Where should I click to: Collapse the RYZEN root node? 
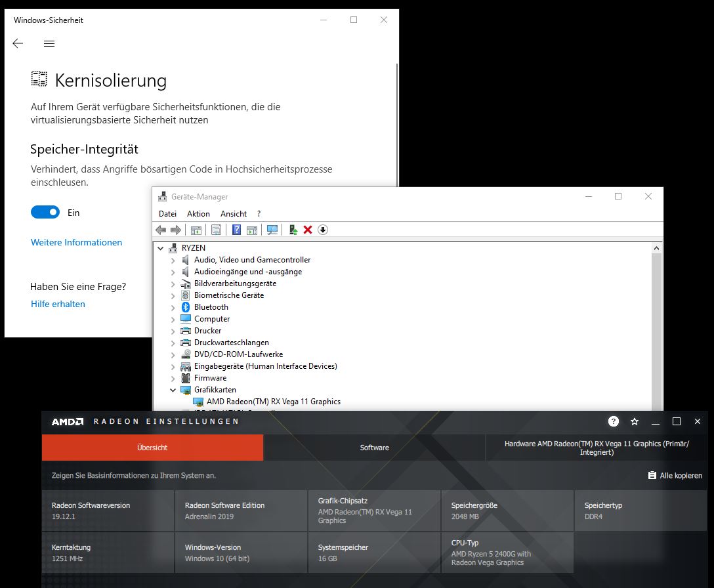coord(161,248)
